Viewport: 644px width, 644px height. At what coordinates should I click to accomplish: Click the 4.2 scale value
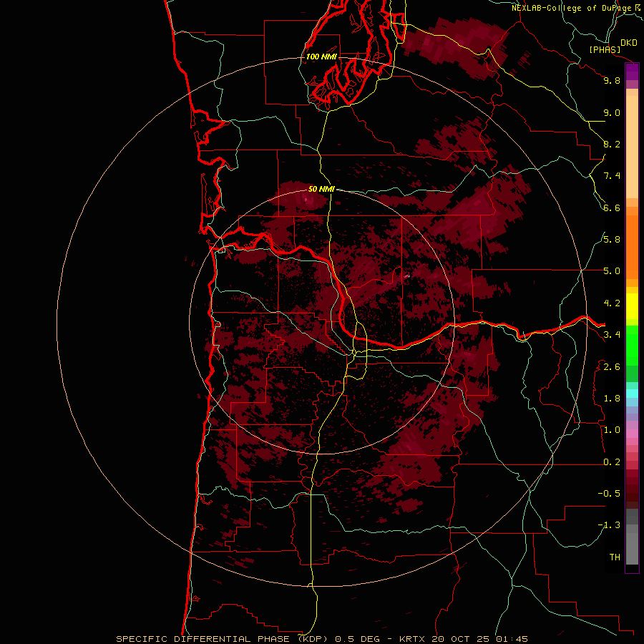pyautogui.click(x=612, y=303)
